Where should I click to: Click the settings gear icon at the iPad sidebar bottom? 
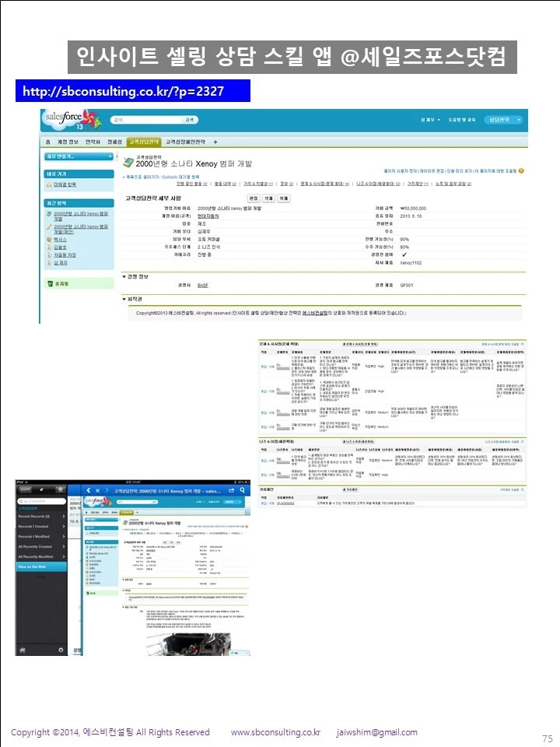61,650
